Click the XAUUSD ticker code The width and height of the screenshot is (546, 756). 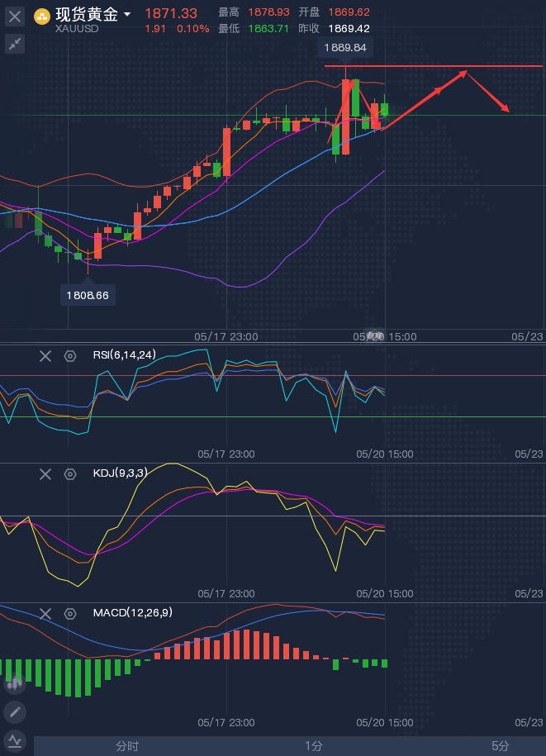(x=77, y=28)
